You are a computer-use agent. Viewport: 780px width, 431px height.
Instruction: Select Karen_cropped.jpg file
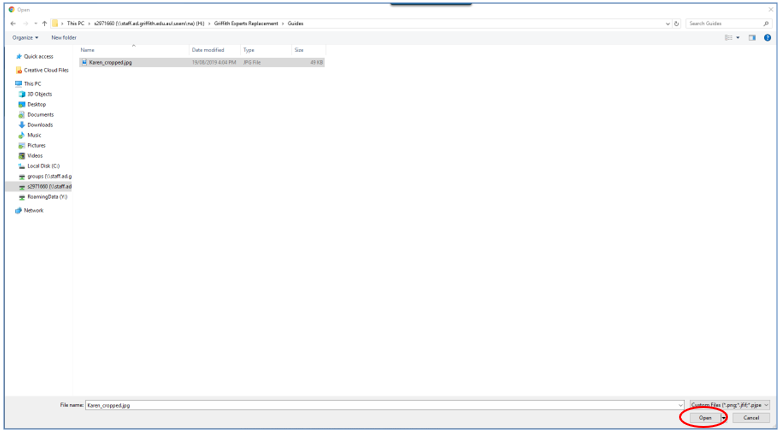(110, 62)
